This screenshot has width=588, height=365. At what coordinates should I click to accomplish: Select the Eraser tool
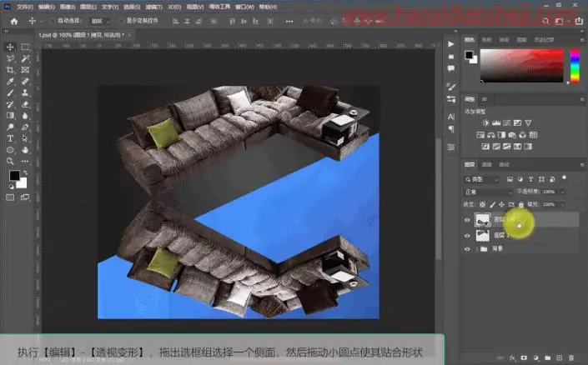coord(25,104)
